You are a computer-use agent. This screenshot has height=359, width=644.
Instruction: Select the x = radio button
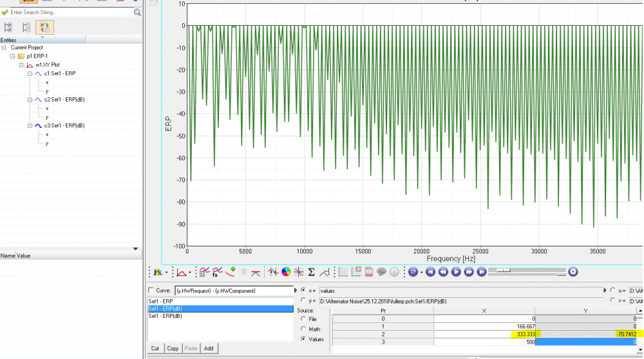(x=303, y=290)
